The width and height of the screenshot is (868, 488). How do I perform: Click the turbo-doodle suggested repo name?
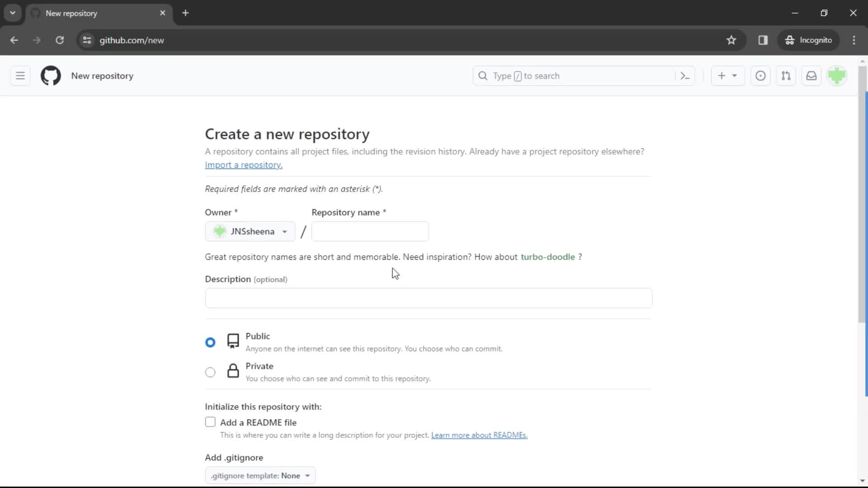coord(547,256)
